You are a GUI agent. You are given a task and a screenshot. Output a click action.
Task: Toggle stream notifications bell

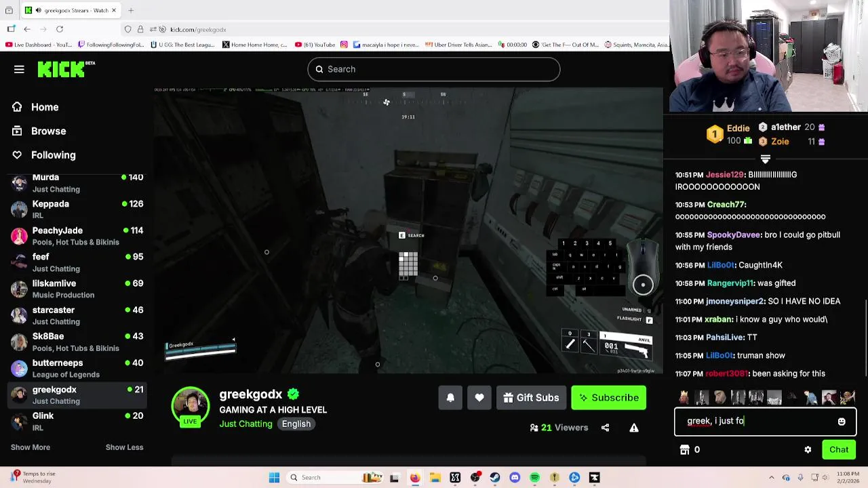[450, 398]
